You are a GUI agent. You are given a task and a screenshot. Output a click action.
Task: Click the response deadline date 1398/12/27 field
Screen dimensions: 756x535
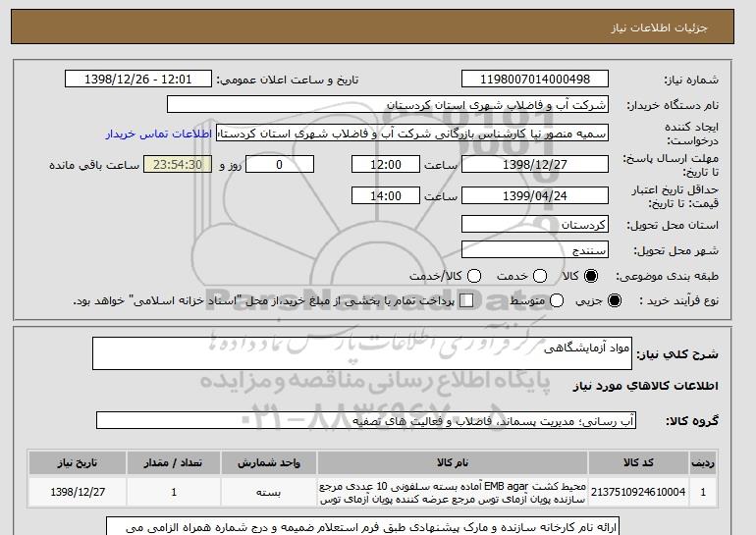[535, 164]
